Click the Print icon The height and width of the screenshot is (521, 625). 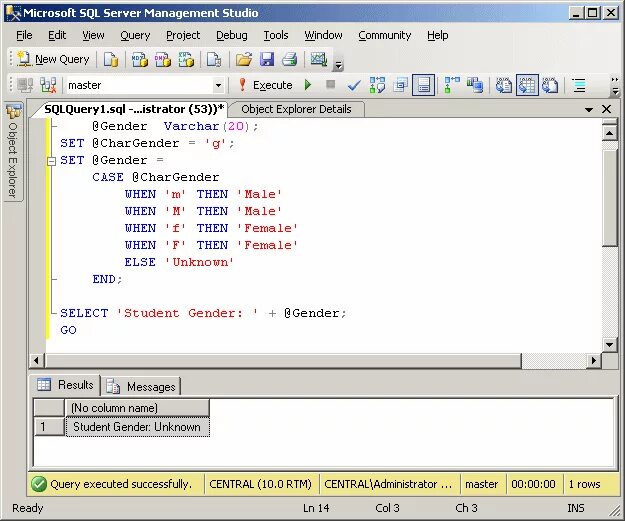(x=290, y=60)
